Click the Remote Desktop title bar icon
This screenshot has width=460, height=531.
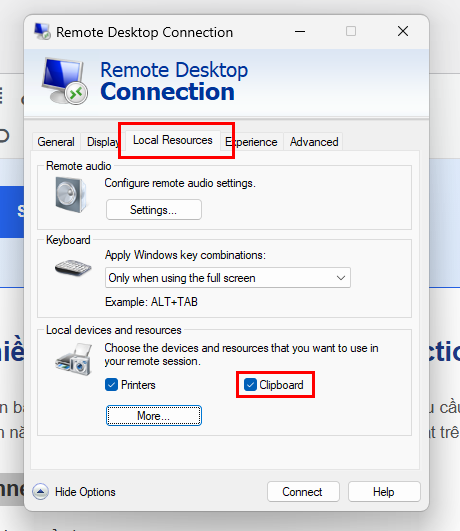pos(42,31)
